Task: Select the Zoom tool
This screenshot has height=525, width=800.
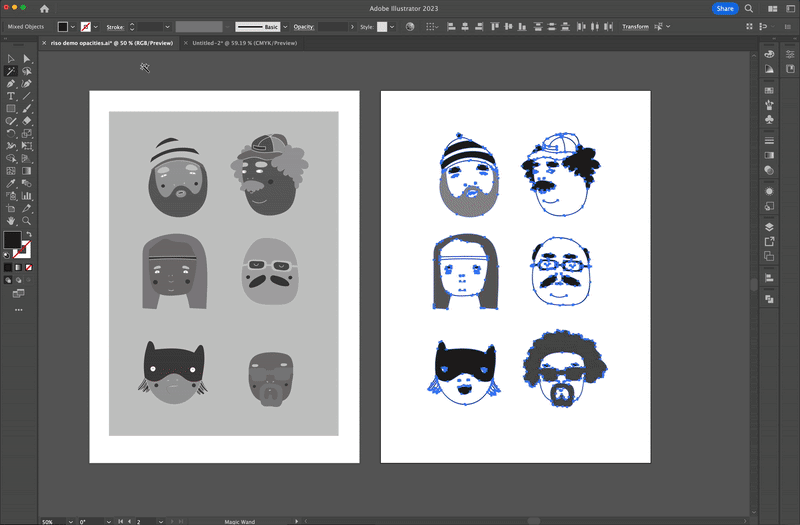Action: pos(27,221)
